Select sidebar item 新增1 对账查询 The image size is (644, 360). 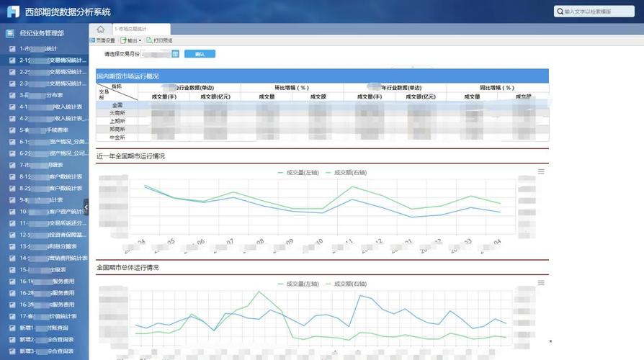click(45, 328)
